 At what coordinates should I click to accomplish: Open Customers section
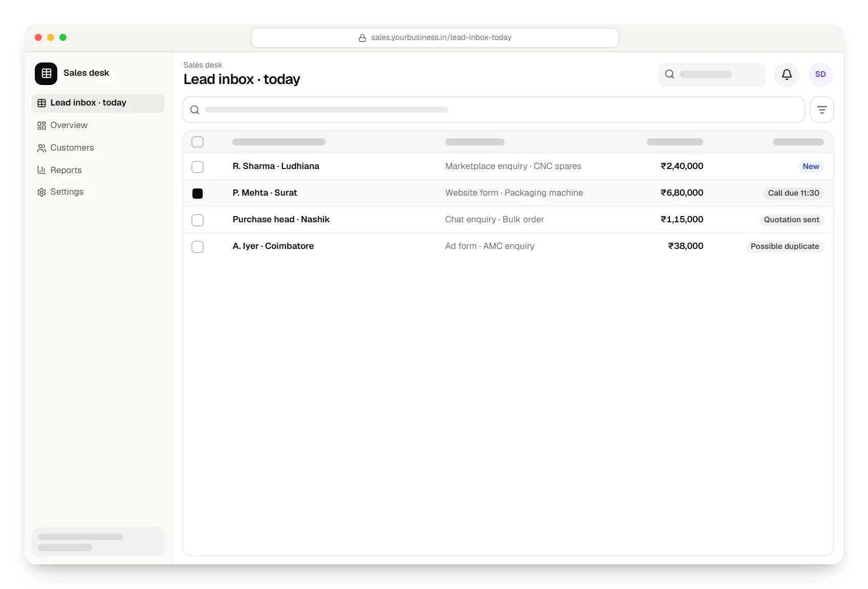pos(98,148)
